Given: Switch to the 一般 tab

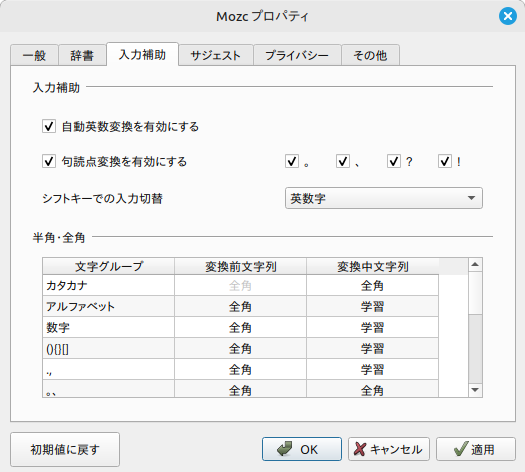Looking at the screenshot, I should tap(34, 55).
